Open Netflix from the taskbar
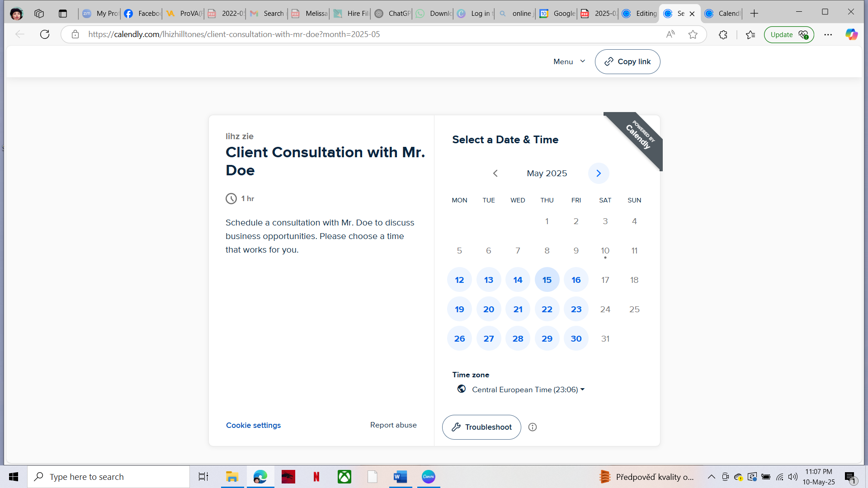The height and width of the screenshot is (488, 868). pos(316,477)
